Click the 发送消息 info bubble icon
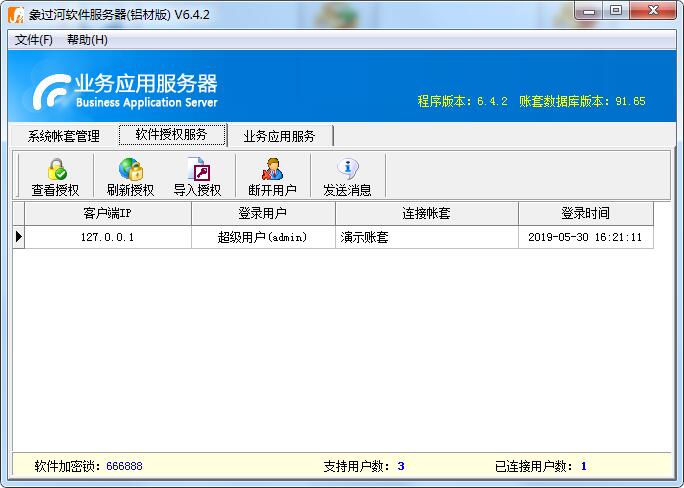The width and height of the screenshot is (684, 488). click(348, 168)
